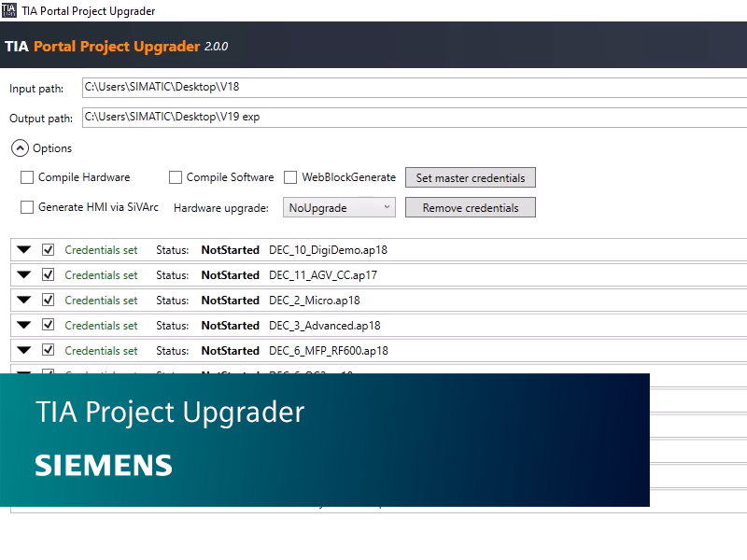
Task: Click the TIA logo in the title bar
Action: 11,11
